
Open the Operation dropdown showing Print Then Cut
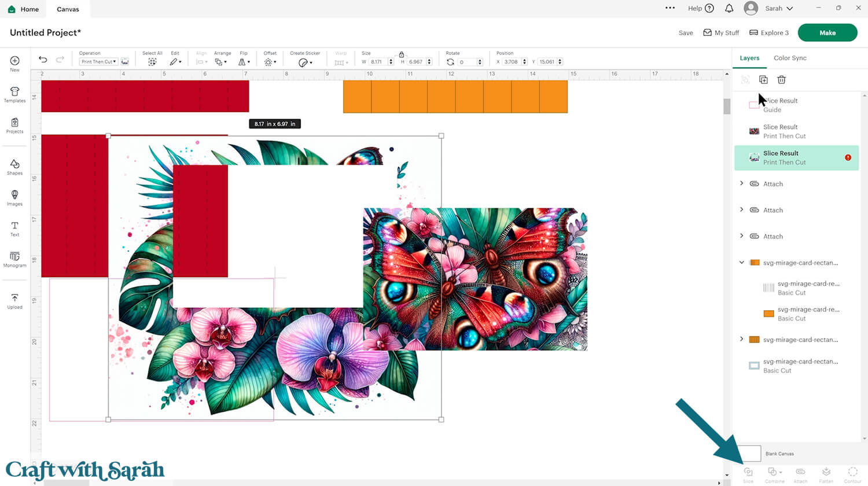point(99,61)
